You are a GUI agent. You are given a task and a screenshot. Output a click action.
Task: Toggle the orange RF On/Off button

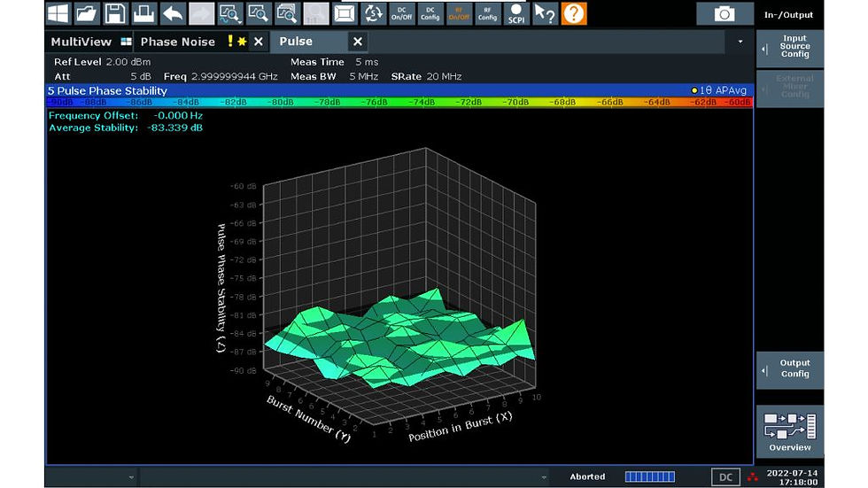tap(459, 12)
